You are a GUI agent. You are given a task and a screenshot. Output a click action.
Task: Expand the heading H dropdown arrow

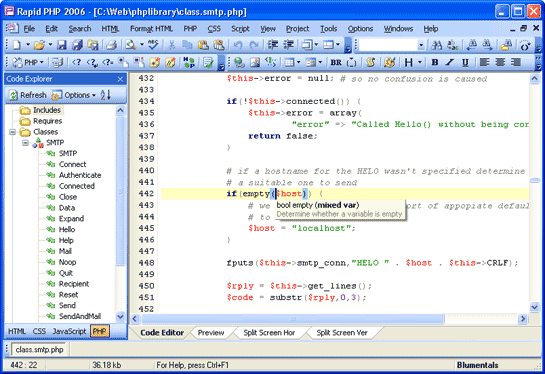420,63
